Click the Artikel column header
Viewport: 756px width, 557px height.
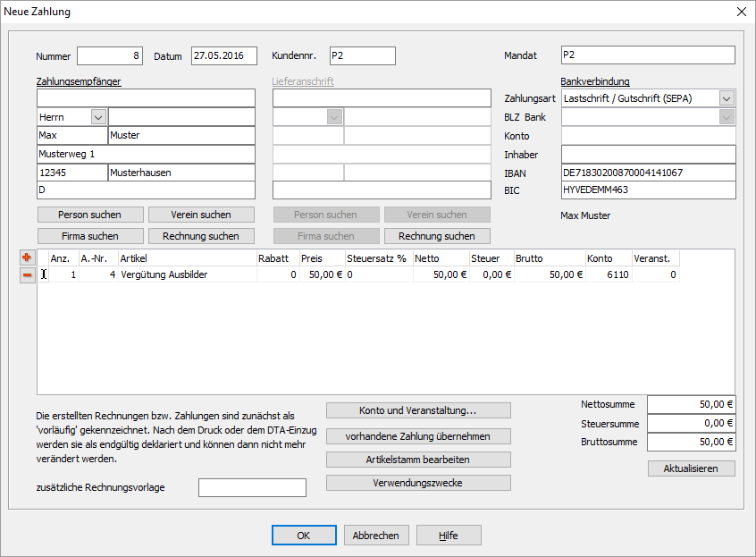click(188, 258)
